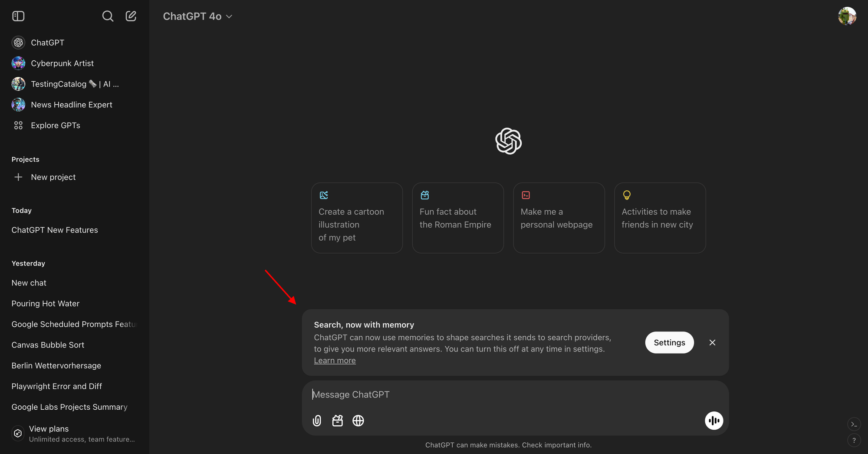Dismiss the Search memory notification
The height and width of the screenshot is (454, 868).
pyautogui.click(x=712, y=342)
